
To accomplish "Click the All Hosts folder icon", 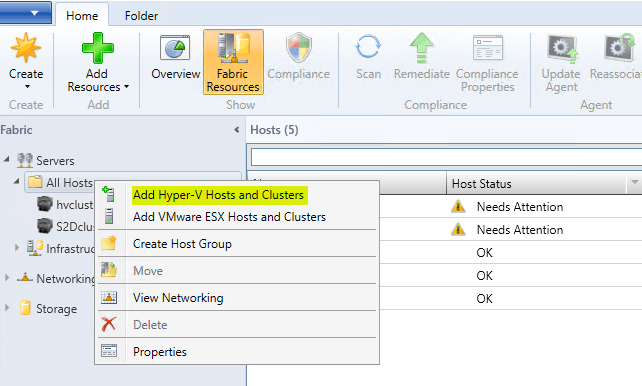I will (35, 182).
